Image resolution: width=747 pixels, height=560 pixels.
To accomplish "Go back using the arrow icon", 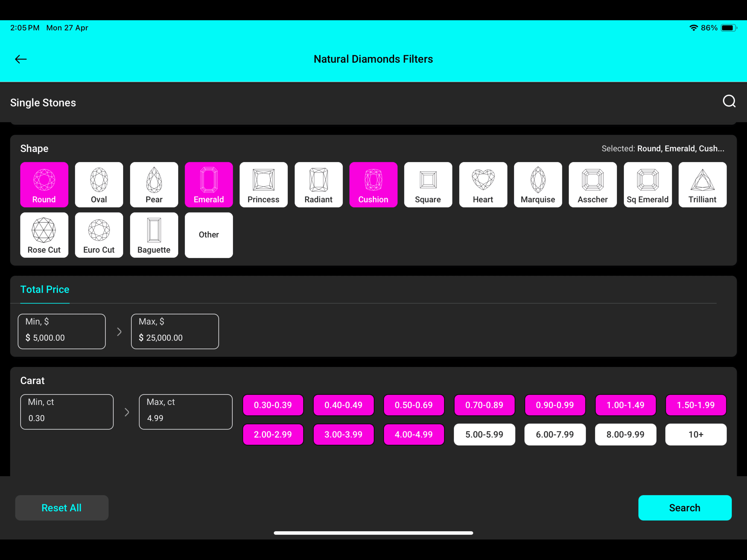I will (21, 59).
